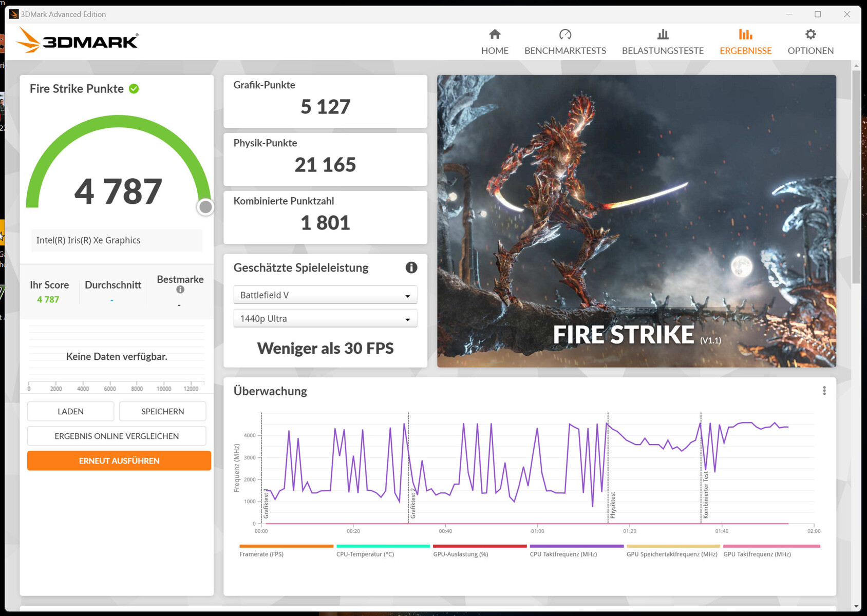Click the Kombinierte Punktzahl 1 801 score
Screen dimensions: 867x616
coord(325,223)
